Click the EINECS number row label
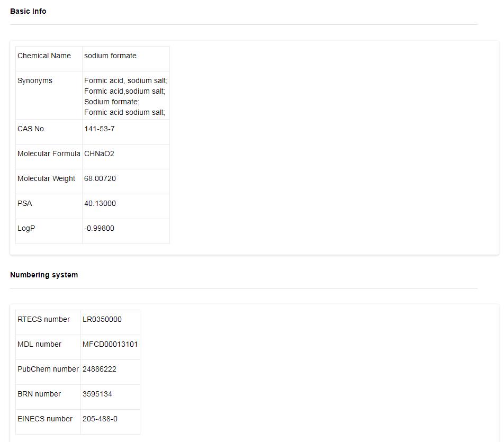 coord(45,419)
